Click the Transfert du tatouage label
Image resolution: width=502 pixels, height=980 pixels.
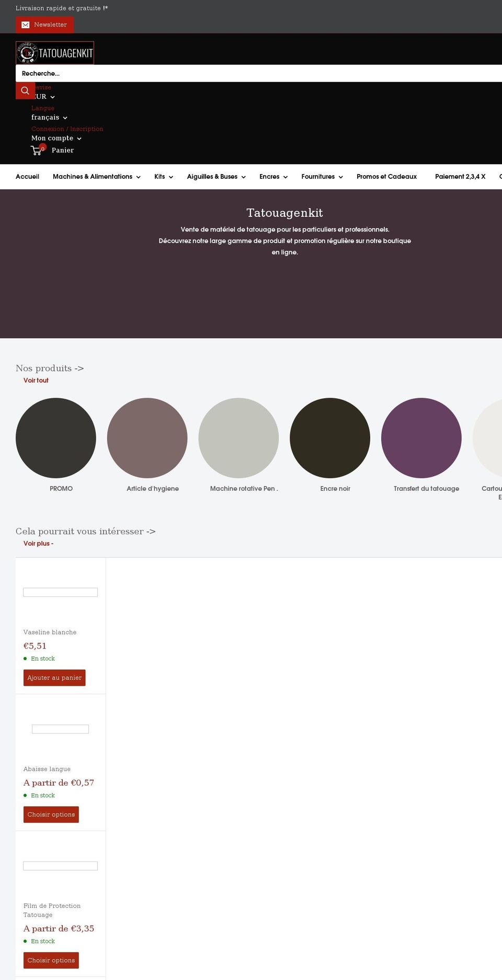[427, 489]
